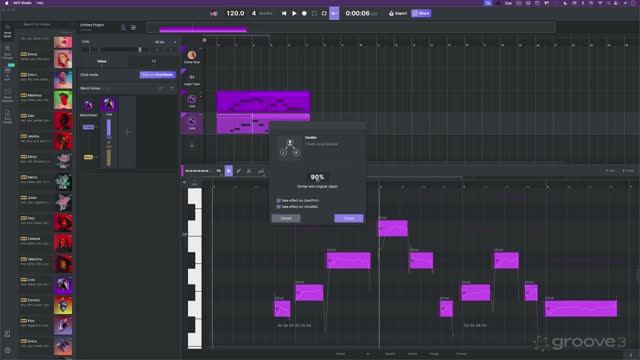Adjust the Livia horizontal slider handle
This screenshot has width=640, height=360.
140,49
